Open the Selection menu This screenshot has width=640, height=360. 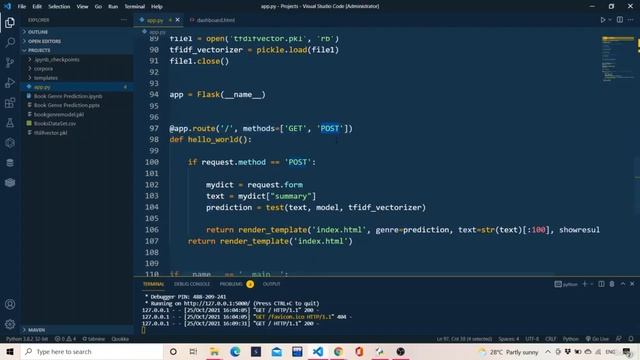(59, 7)
